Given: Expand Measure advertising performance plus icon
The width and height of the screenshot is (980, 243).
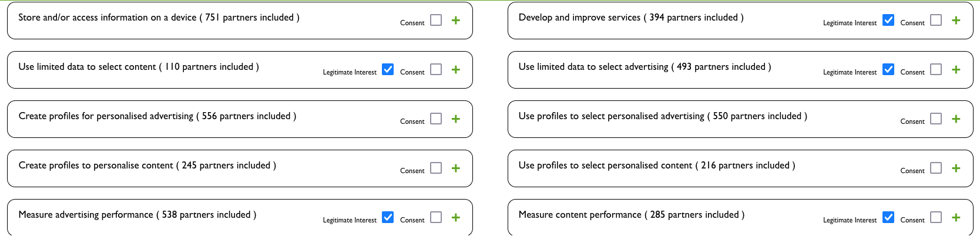Looking at the screenshot, I should [x=455, y=218].
